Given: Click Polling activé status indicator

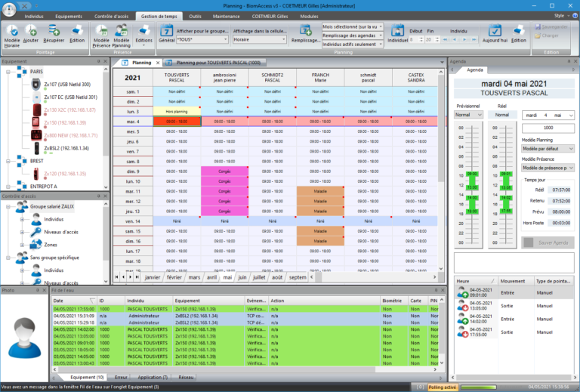Looking at the screenshot, I should 442,387.
